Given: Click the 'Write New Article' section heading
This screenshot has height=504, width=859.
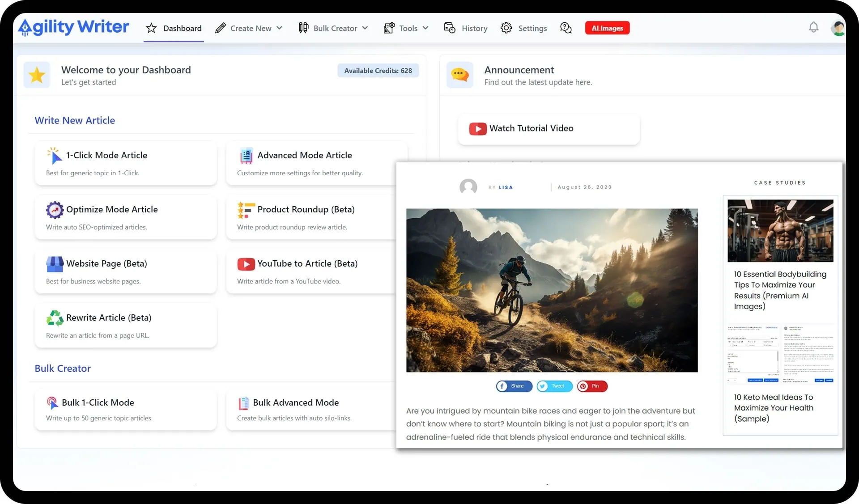Looking at the screenshot, I should pyautogui.click(x=75, y=120).
